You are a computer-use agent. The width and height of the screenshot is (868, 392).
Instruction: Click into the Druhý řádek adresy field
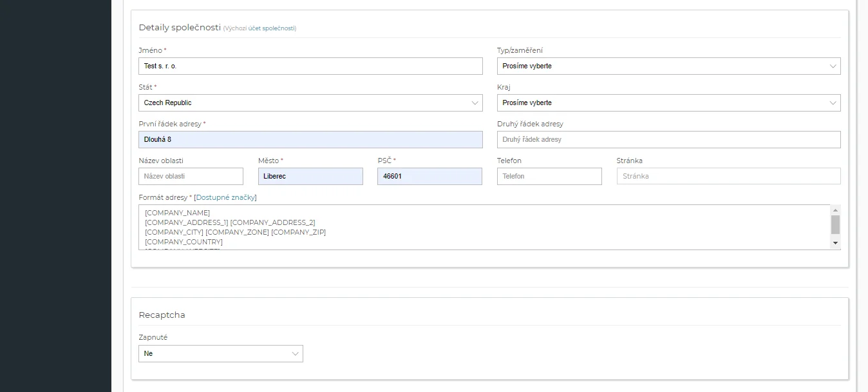click(668, 140)
